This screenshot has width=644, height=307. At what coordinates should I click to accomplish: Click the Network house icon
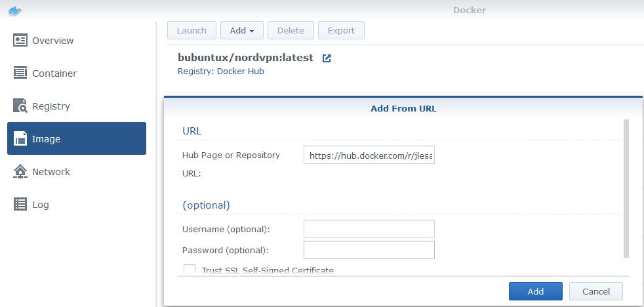tap(20, 171)
